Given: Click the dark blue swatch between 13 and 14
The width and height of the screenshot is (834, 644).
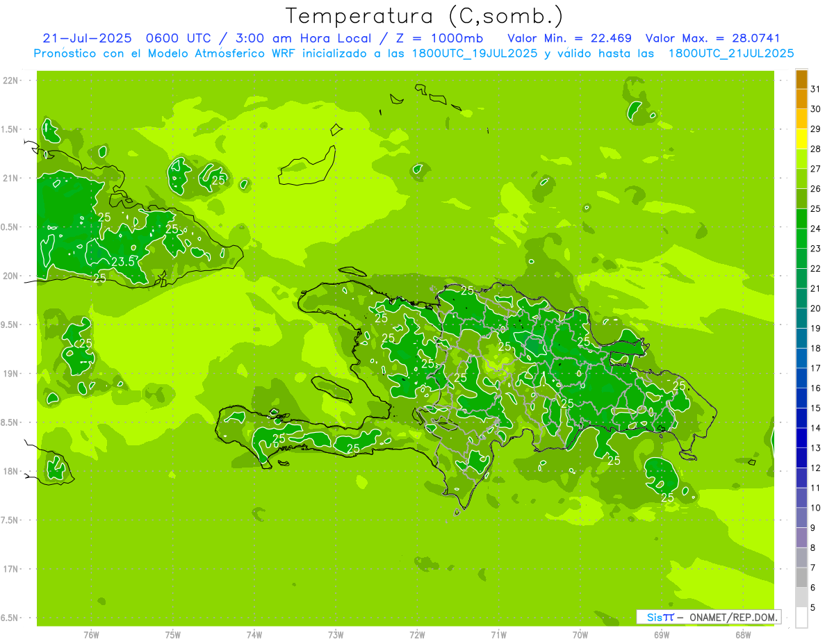Looking at the screenshot, I should coord(801,438).
